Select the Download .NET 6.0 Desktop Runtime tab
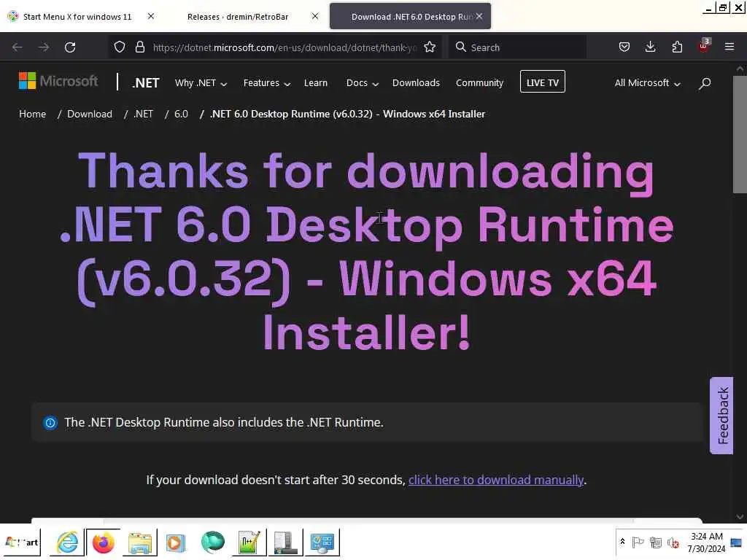 coord(410,17)
